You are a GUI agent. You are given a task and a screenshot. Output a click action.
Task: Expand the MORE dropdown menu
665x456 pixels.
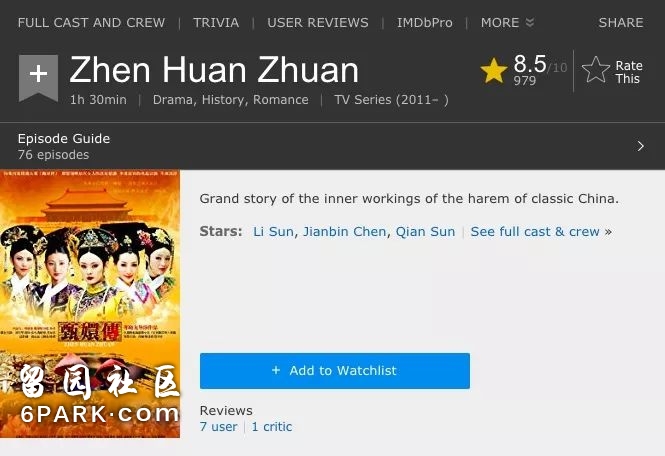[x=507, y=22]
